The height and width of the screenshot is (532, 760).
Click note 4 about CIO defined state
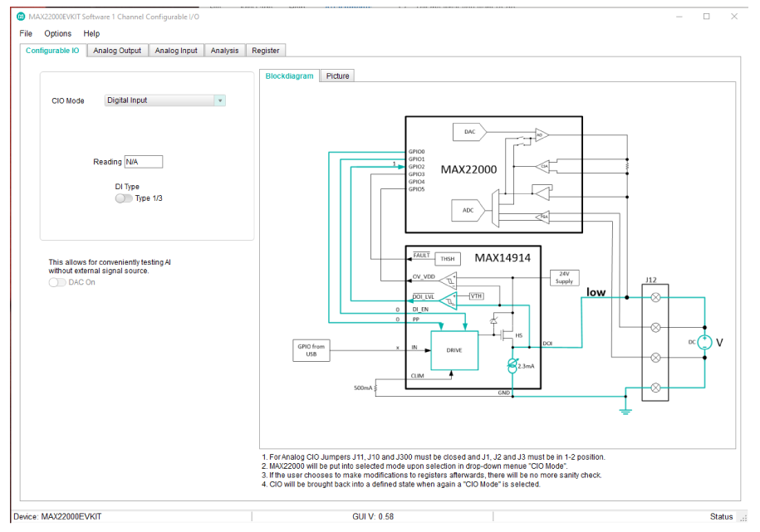click(401, 484)
